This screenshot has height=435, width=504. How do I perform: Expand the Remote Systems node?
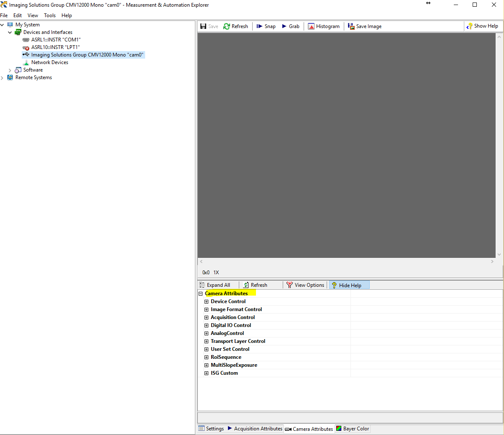2,78
